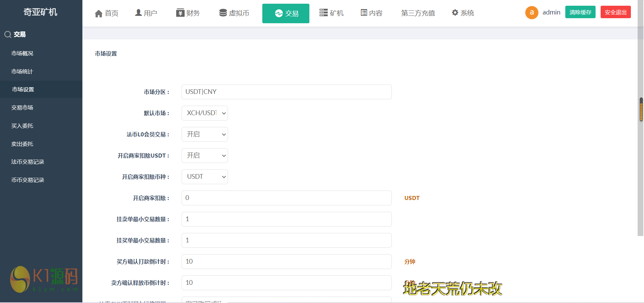Expand the 默认市场 XCH/USDT dropdown

point(205,113)
